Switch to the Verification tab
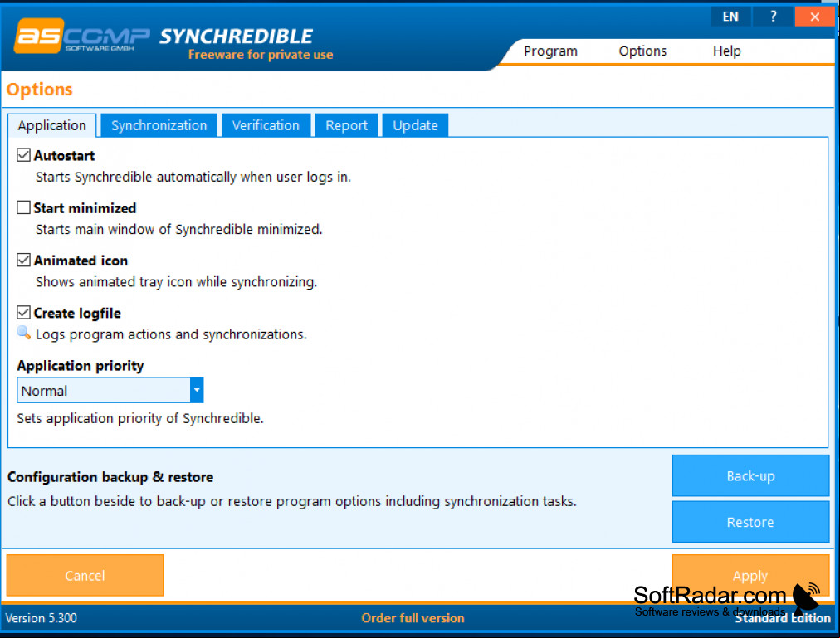Image resolution: width=840 pixels, height=638 pixels. [266, 125]
